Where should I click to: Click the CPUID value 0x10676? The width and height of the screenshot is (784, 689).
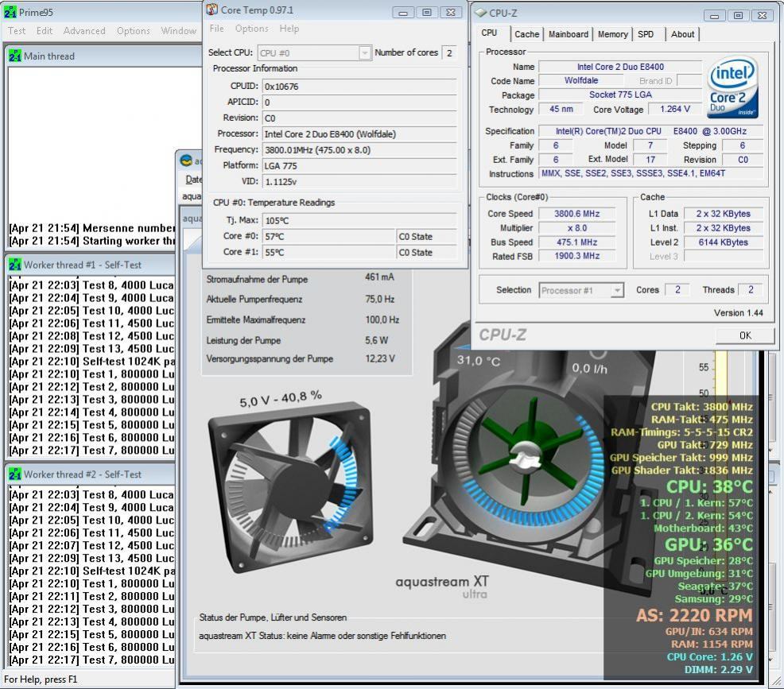pos(359,87)
